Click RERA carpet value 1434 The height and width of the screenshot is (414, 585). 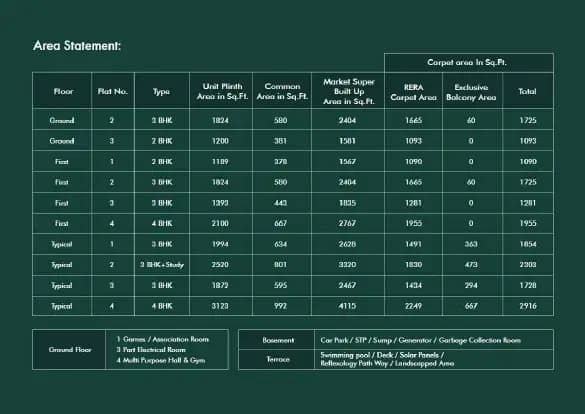[413, 285]
